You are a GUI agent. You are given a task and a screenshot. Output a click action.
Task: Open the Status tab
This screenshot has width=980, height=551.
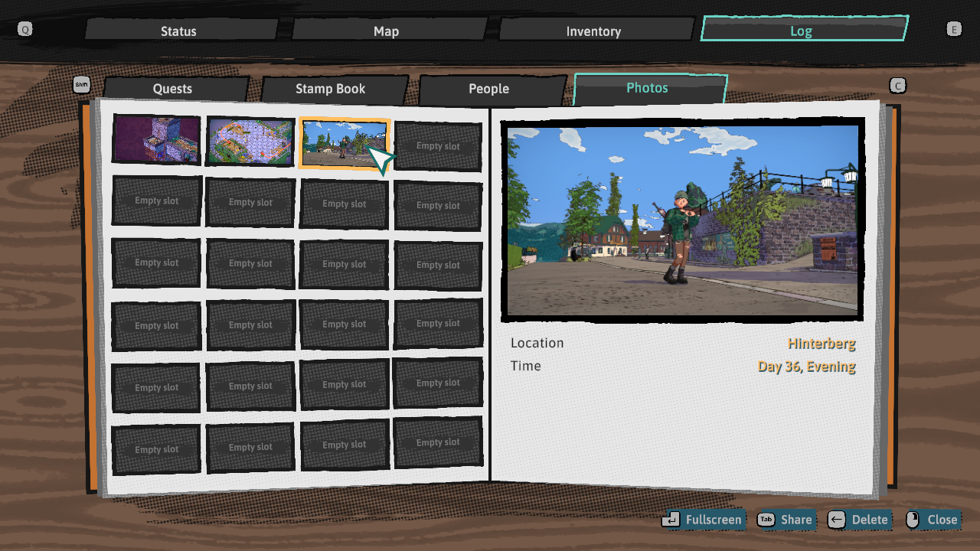pyautogui.click(x=181, y=31)
